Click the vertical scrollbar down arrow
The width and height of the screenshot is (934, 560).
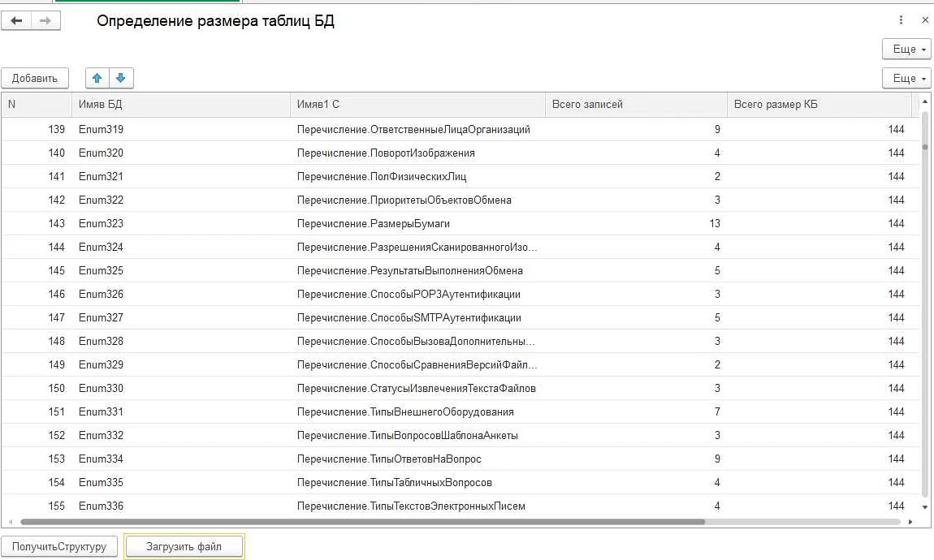coord(925,506)
